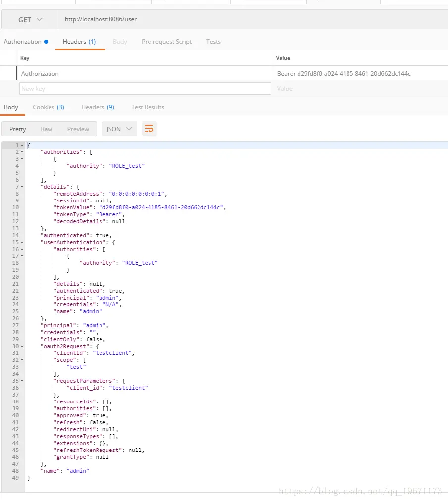Click the tokenType "Bearer" value

click(x=108, y=214)
